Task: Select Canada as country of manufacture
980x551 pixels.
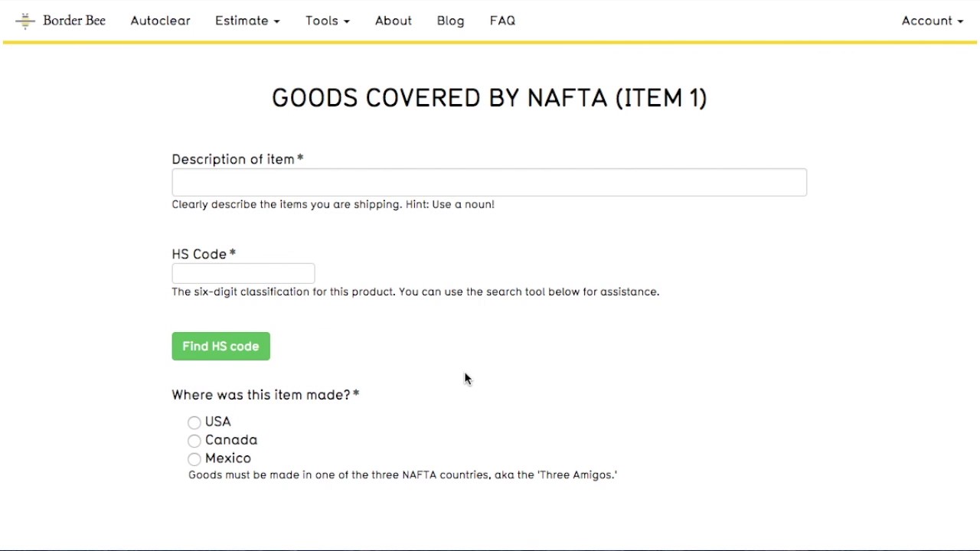Action: (x=194, y=441)
